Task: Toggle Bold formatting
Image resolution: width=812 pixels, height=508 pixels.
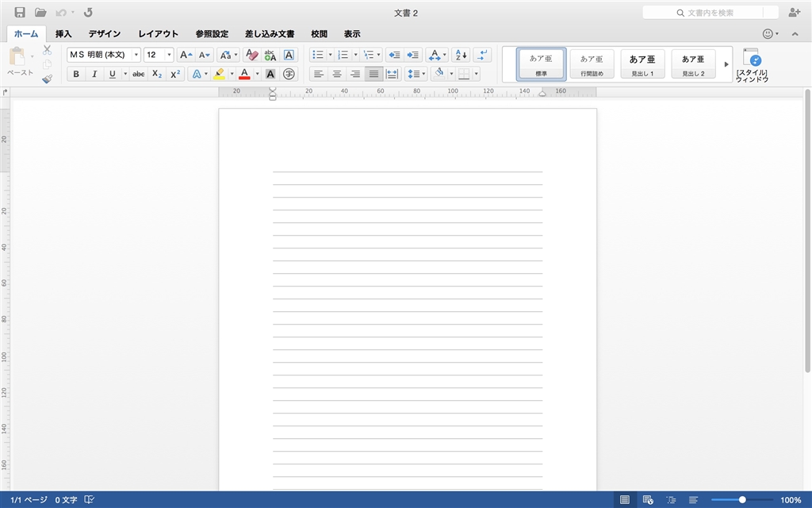Action: (76, 74)
